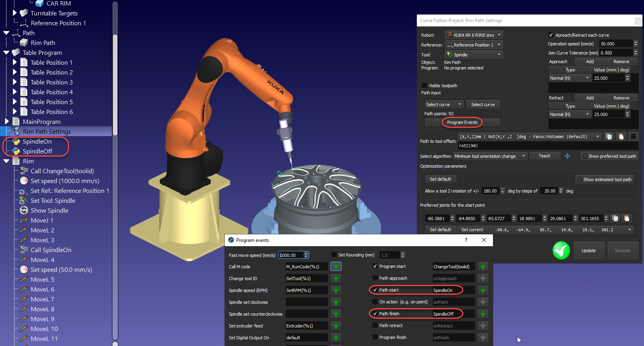Enable the On action (e.g. on point) checkbox
This screenshot has width=644, height=346.
coord(375,302)
